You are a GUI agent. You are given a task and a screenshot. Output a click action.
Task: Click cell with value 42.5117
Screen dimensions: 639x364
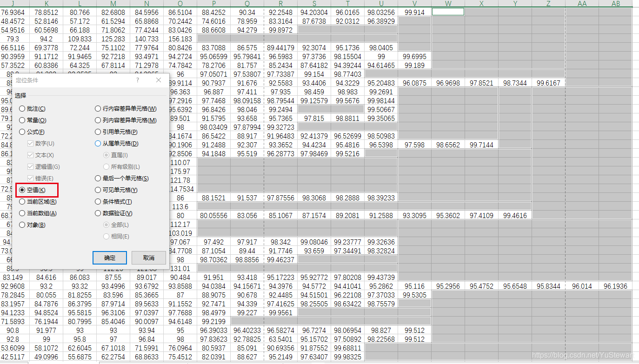(x=13, y=357)
